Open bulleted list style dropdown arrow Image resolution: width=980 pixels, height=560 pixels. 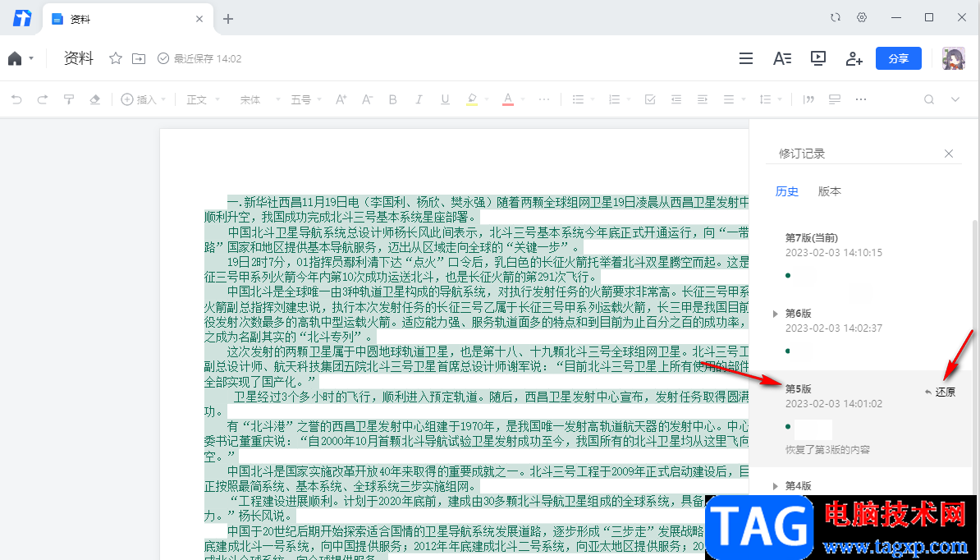click(x=592, y=99)
